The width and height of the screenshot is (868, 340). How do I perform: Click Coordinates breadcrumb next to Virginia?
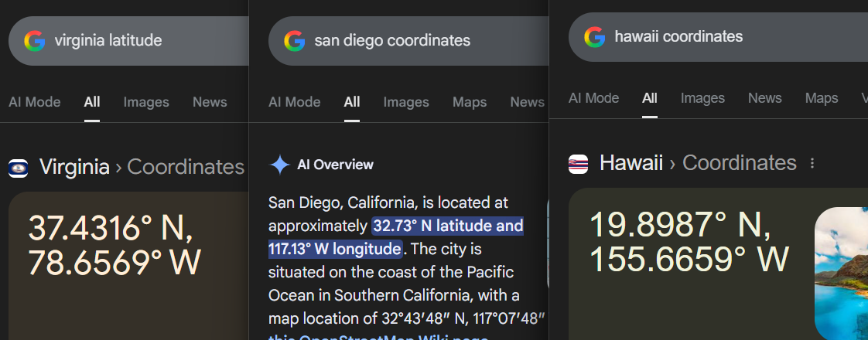pyautogui.click(x=186, y=167)
